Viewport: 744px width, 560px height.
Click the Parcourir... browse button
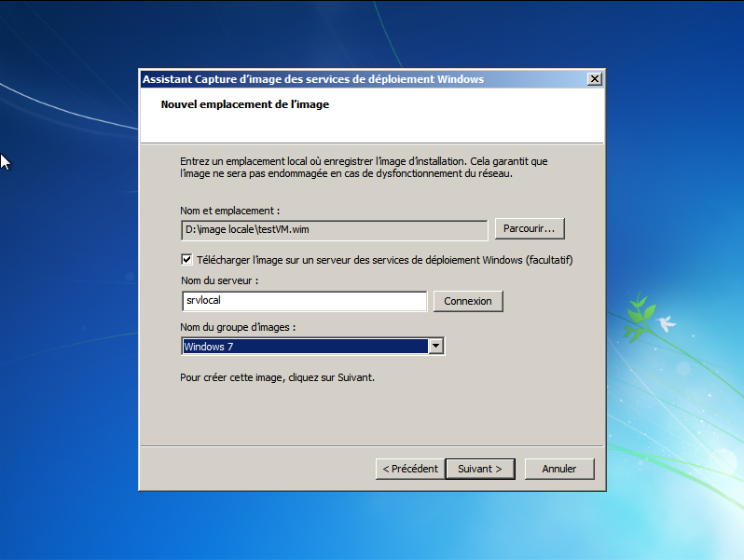(x=529, y=228)
